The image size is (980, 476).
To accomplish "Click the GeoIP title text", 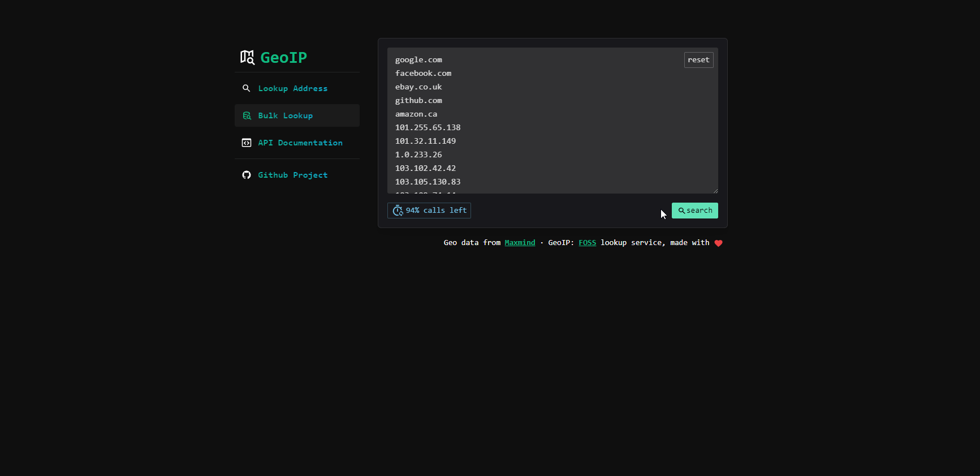I will click(x=283, y=58).
